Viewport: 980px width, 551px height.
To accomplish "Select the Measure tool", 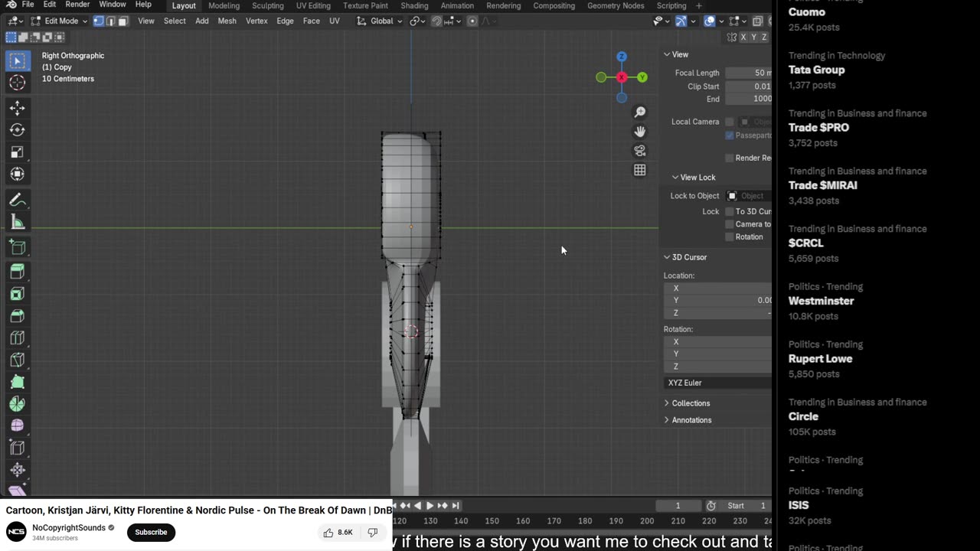I will pos(17,223).
